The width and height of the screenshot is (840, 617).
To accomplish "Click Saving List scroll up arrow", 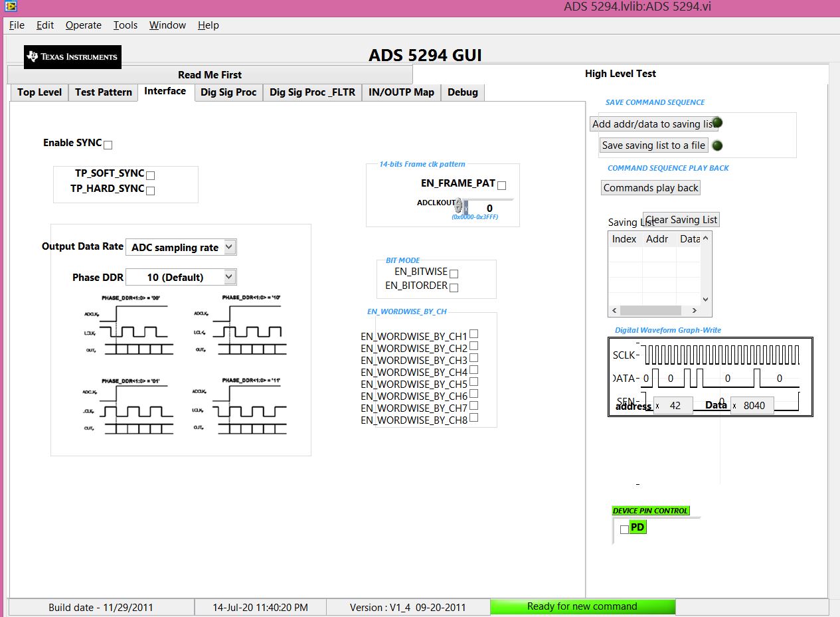I will (705, 237).
